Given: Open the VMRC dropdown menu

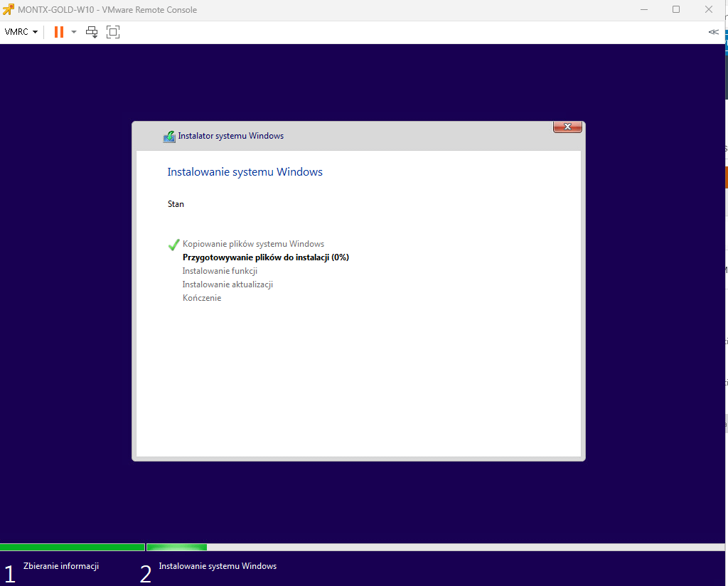Looking at the screenshot, I should [21, 32].
